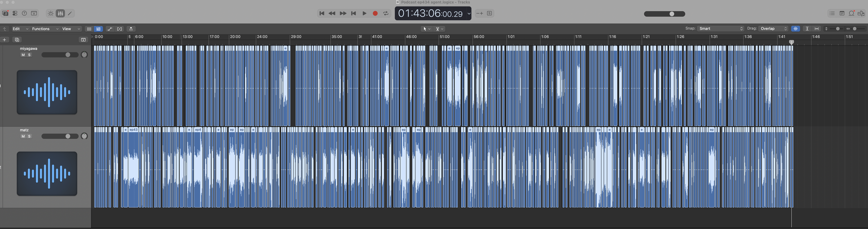This screenshot has height=229, width=868.
Task: Click the 1:46 mark on the ruler
Action: pos(816,37)
